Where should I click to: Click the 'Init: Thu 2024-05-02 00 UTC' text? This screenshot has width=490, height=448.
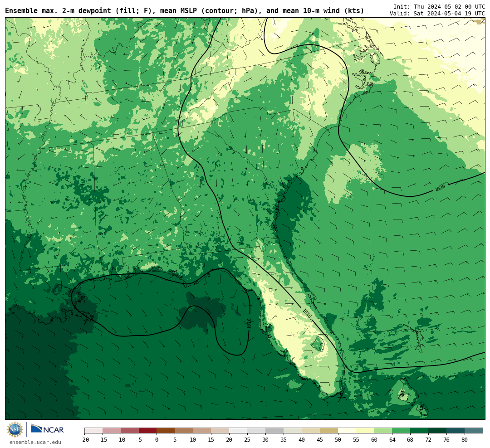(x=439, y=6)
